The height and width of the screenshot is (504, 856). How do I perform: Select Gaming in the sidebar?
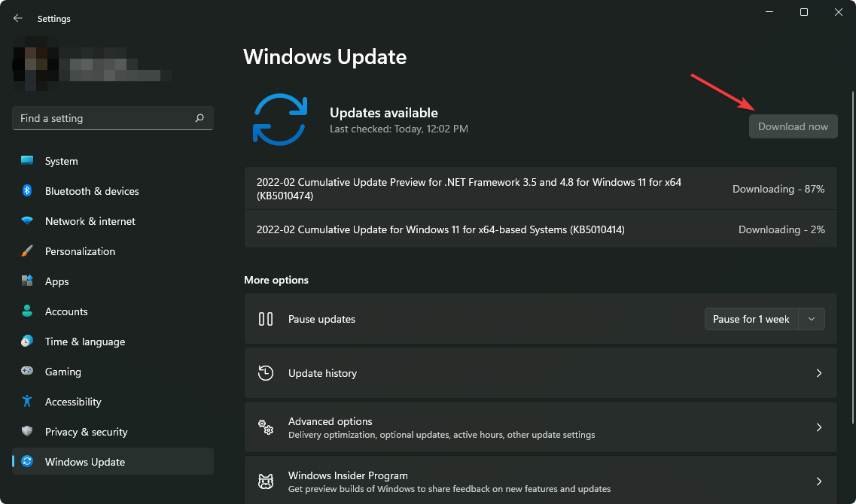point(113,371)
